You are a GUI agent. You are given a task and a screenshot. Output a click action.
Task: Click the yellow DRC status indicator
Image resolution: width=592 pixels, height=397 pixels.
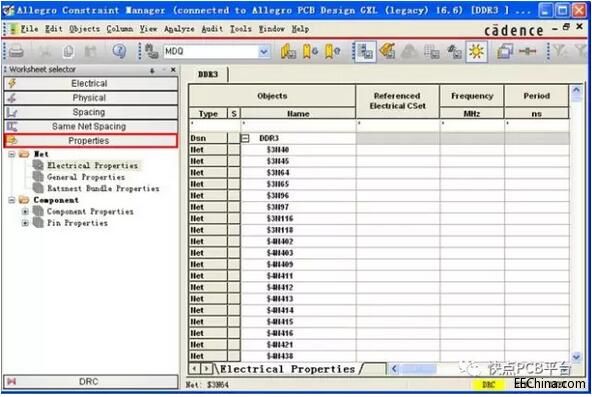point(488,385)
